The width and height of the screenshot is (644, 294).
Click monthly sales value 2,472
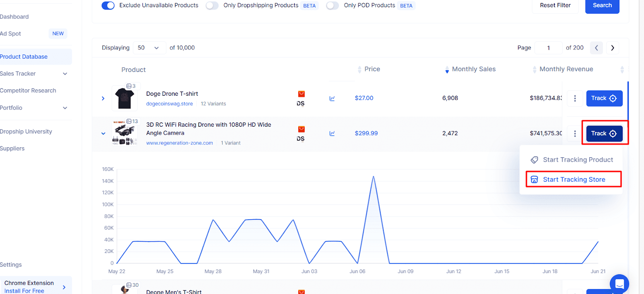tap(450, 133)
